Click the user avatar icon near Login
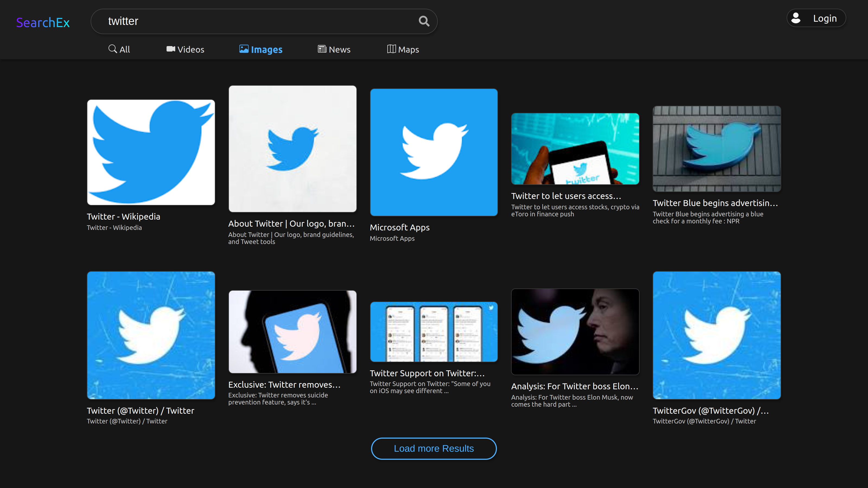 tap(796, 18)
